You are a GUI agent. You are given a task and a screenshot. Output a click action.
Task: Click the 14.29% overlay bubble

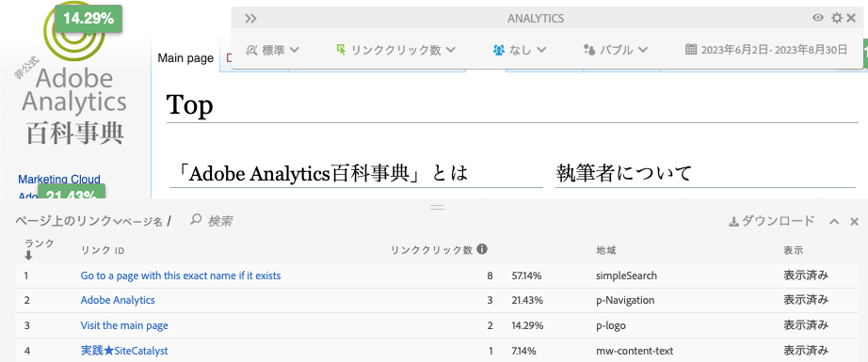pyautogui.click(x=88, y=18)
